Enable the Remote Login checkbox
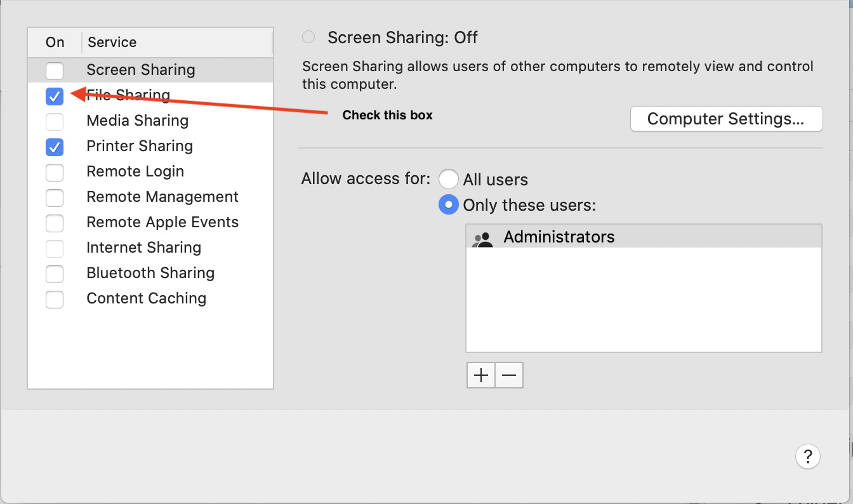 pos(55,172)
